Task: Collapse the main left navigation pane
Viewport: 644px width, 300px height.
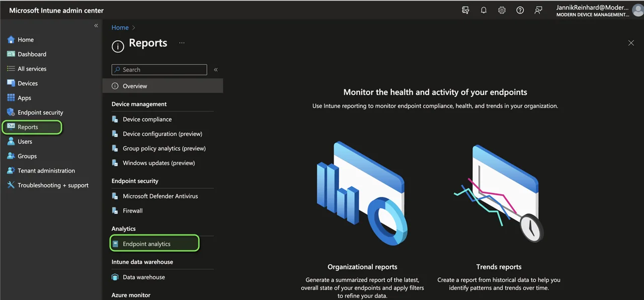Action: click(96, 26)
